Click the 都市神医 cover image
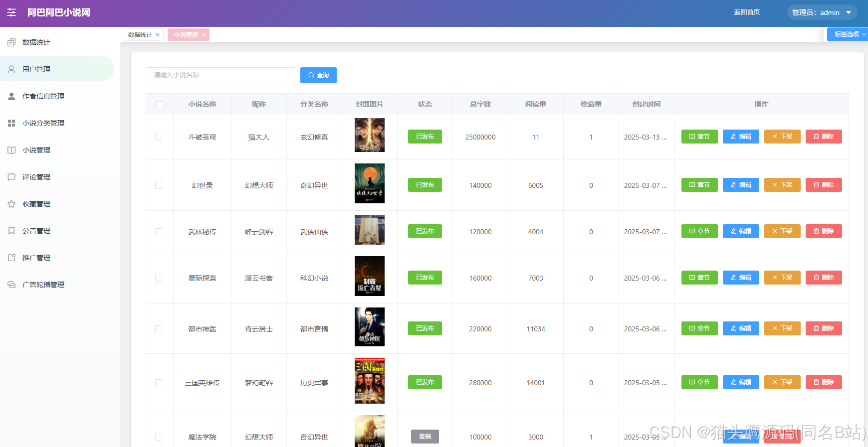The height and width of the screenshot is (447, 868). pyautogui.click(x=370, y=327)
